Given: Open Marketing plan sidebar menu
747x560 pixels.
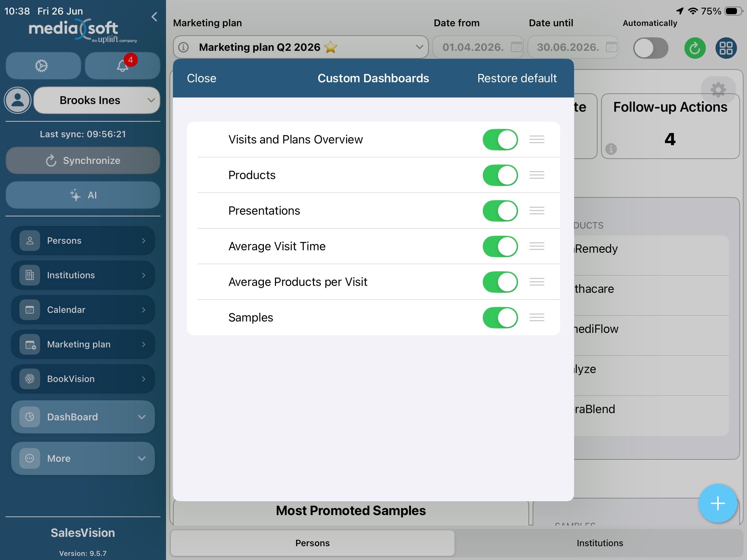Looking at the screenshot, I should coord(83,344).
